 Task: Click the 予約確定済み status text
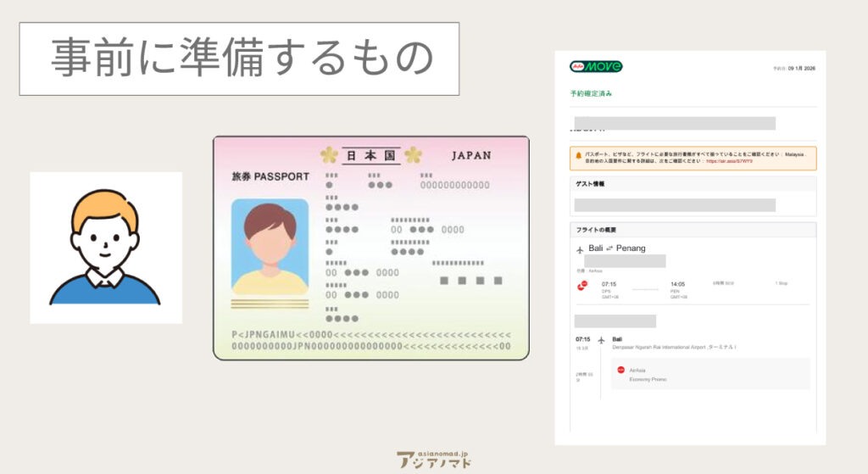pos(590,92)
